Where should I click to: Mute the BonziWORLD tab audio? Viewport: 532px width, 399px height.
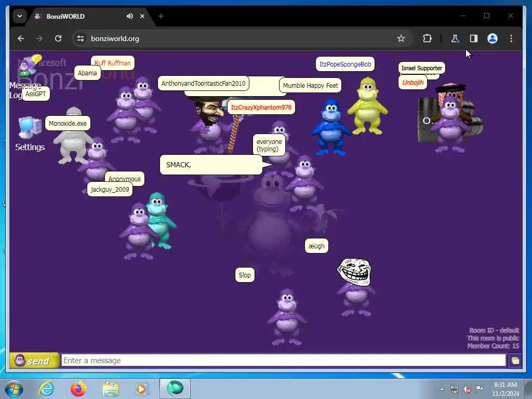tap(129, 16)
